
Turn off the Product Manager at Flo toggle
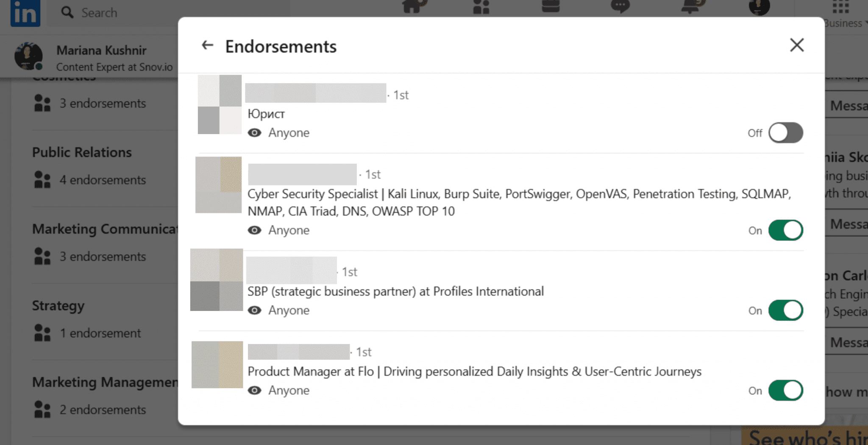pyautogui.click(x=786, y=390)
